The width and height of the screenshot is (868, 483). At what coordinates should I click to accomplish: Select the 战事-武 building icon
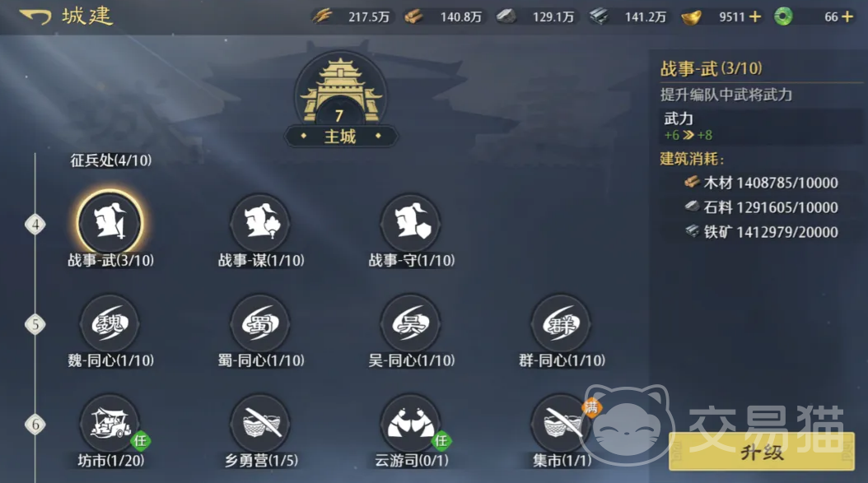coord(110,224)
